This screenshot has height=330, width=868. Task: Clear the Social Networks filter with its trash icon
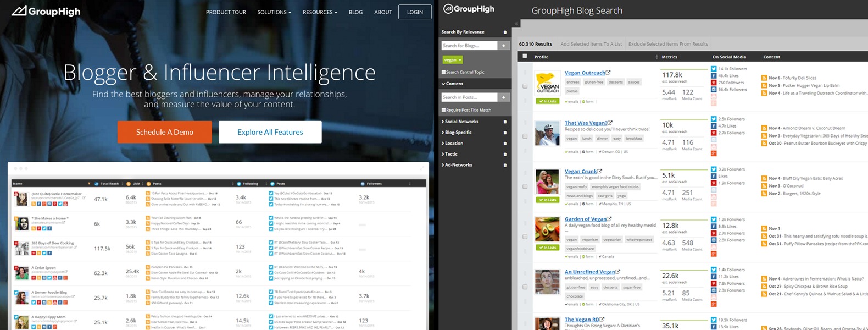pyautogui.click(x=505, y=122)
